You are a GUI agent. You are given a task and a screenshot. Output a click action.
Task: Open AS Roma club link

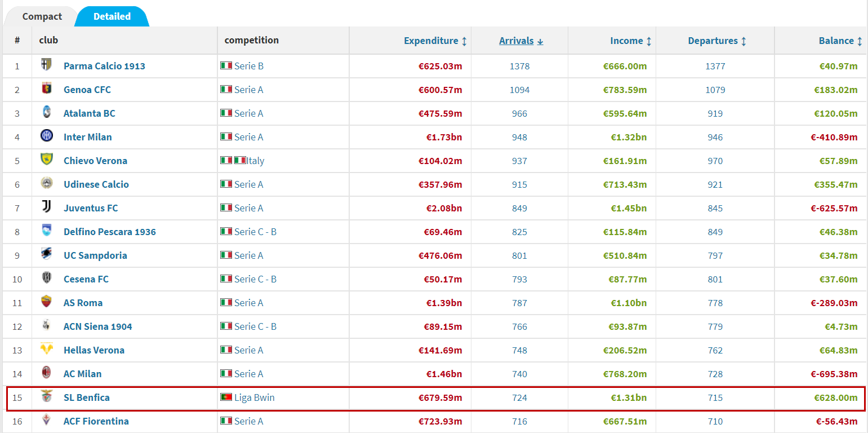[83, 303]
